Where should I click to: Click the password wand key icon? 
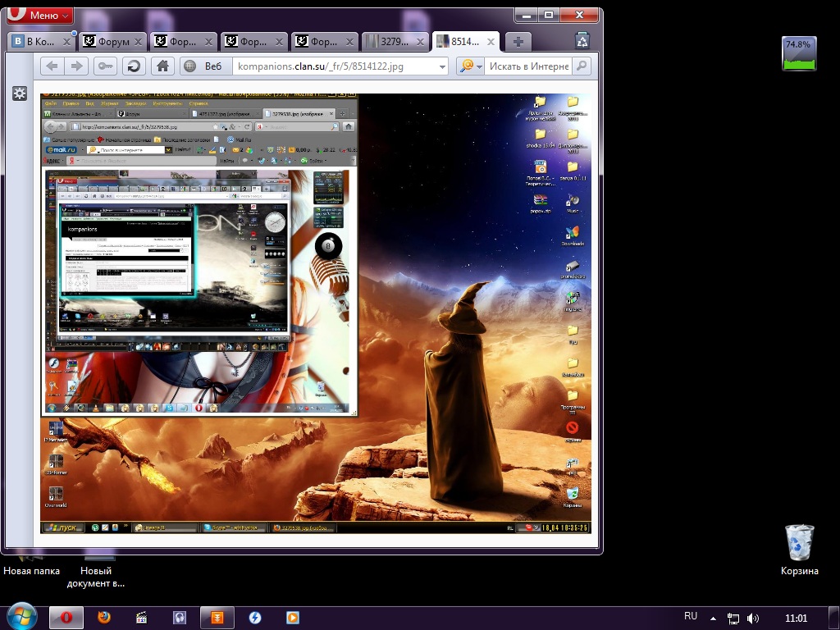[x=105, y=66]
